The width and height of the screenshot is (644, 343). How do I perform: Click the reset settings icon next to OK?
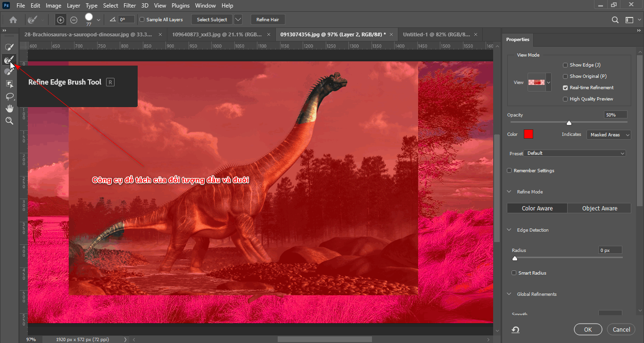click(x=515, y=329)
